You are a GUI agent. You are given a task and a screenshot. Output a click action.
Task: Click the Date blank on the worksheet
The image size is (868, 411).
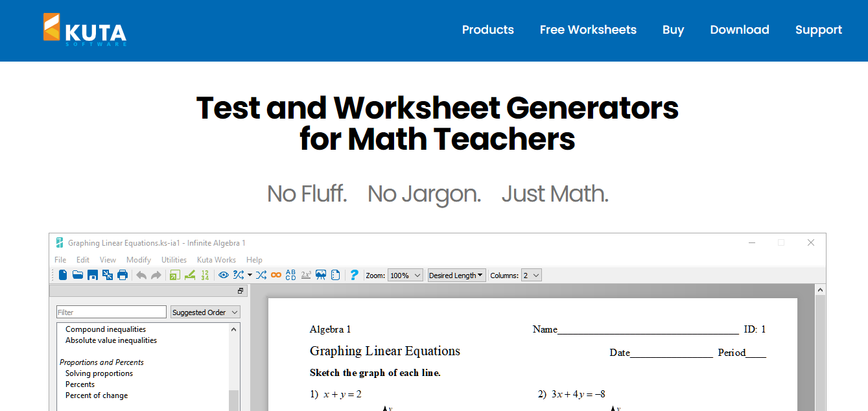[x=671, y=354]
